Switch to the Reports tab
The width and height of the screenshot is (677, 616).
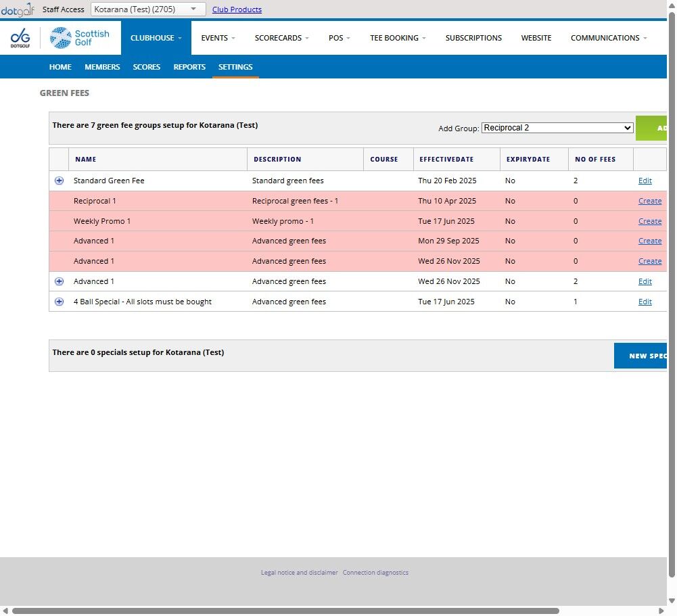click(189, 67)
